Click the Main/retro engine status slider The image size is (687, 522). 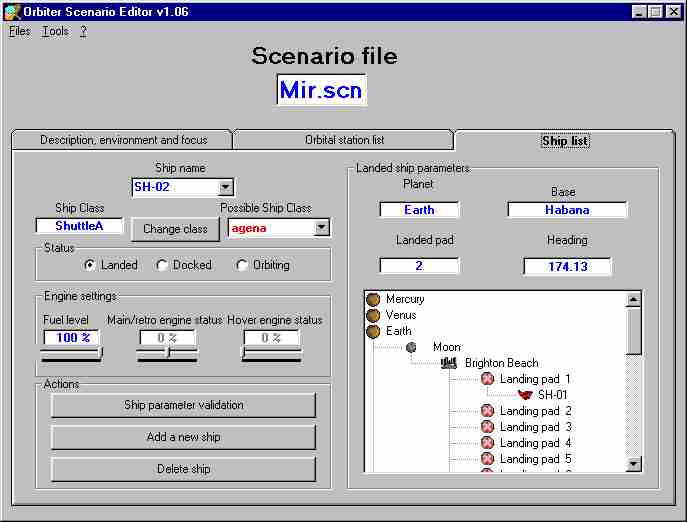(x=167, y=353)
